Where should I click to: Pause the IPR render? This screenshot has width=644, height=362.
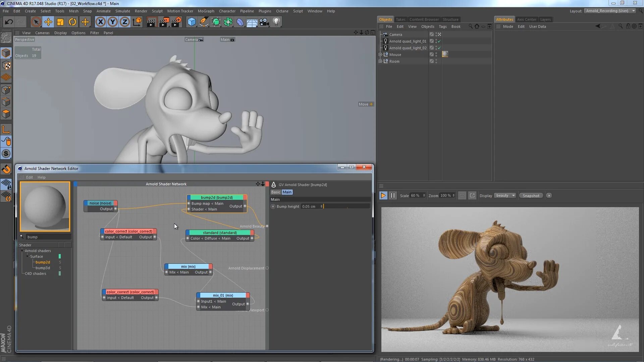pos(393,195)
